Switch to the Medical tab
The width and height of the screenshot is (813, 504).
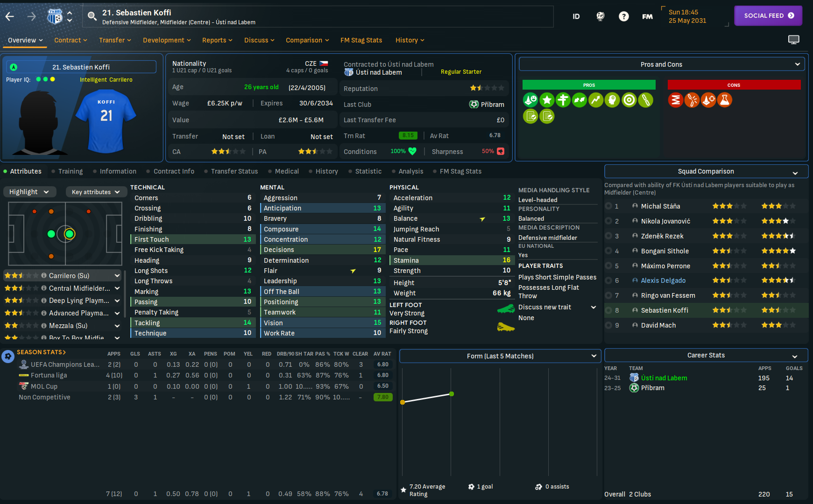coord(286,171)
